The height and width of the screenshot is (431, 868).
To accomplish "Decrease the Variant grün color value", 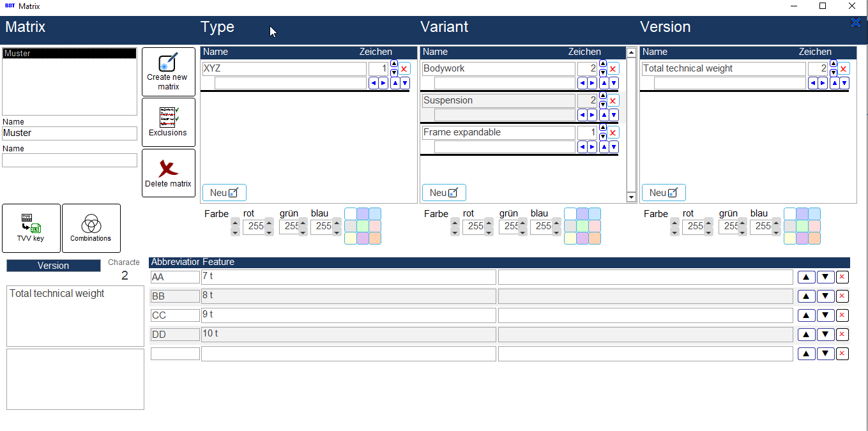I will pyautogui.click(x=521, y=231).
